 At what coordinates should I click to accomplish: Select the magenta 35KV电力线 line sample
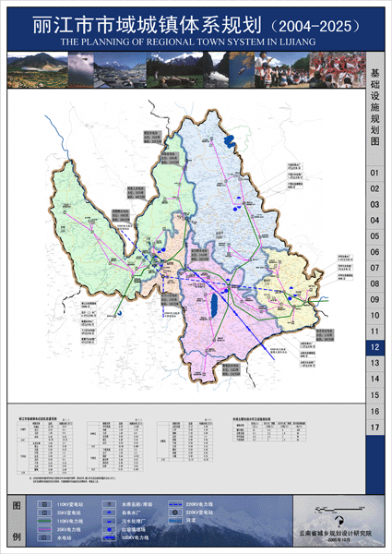[44, 529]
